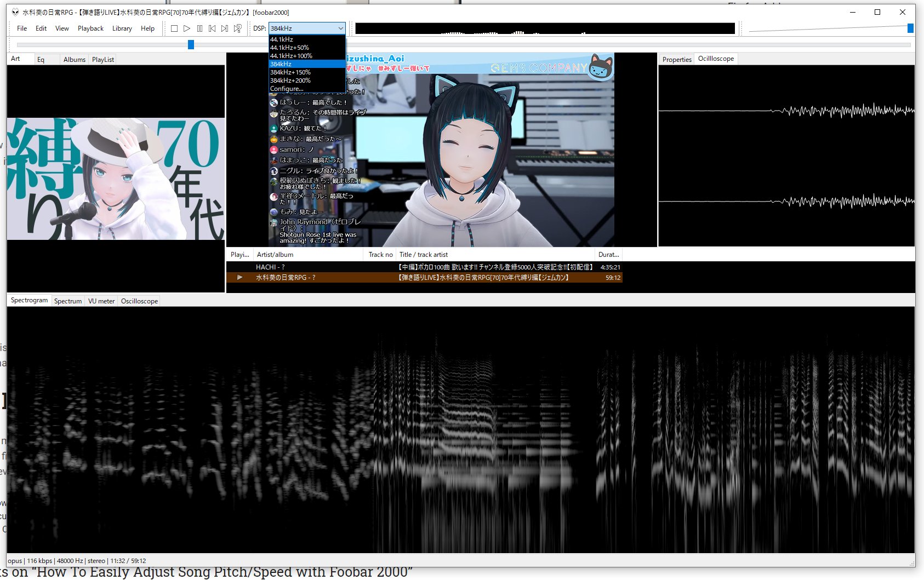Click Title / track artist column header
The height and width of the screenshot is (580, 924).
coord(495,255)
